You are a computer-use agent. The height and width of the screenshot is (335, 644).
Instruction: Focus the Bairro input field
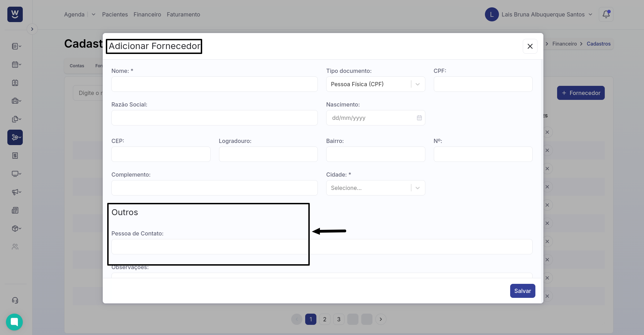pos(376,154)
